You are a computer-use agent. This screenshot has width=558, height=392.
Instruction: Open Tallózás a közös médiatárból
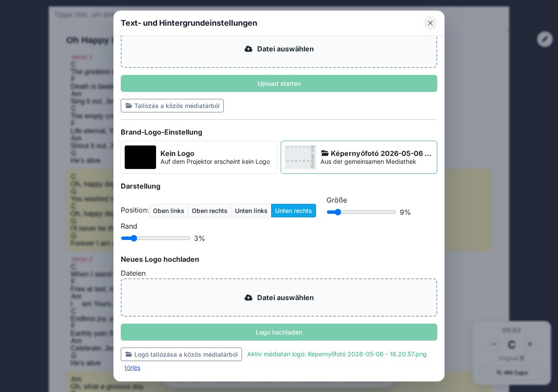click(172, 106)
